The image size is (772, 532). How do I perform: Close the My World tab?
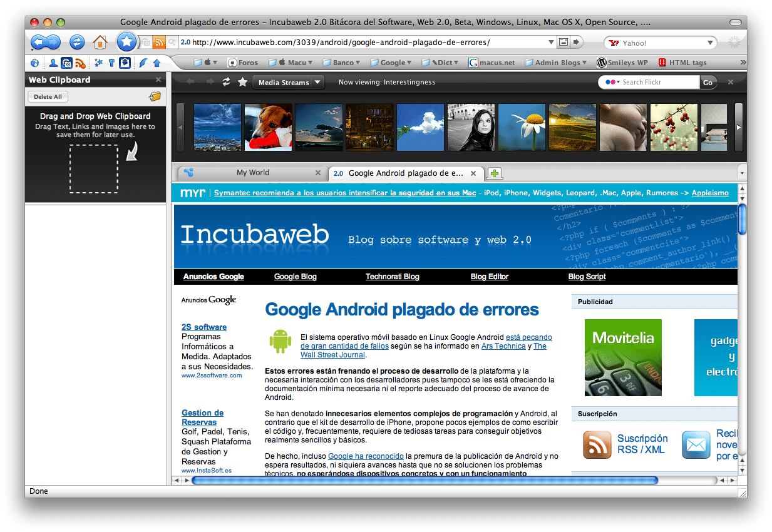pos(318,173)
